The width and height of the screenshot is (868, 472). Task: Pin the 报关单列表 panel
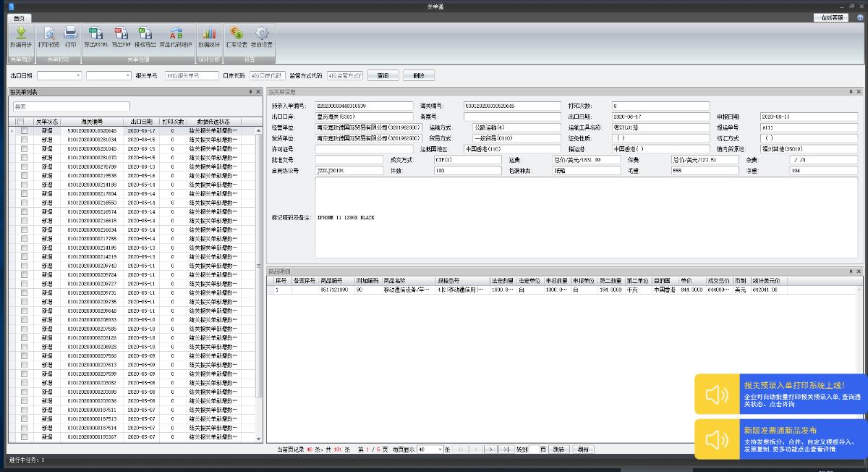point(251,92)
